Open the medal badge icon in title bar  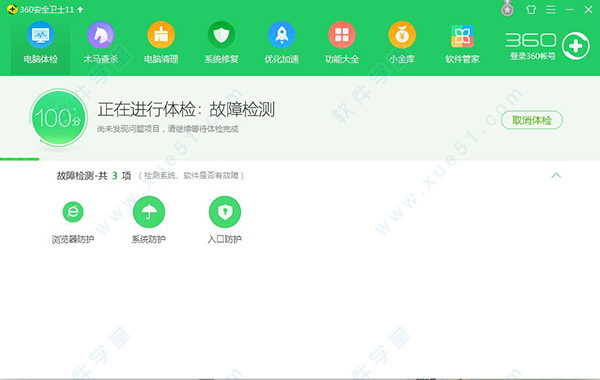point(507,8)
